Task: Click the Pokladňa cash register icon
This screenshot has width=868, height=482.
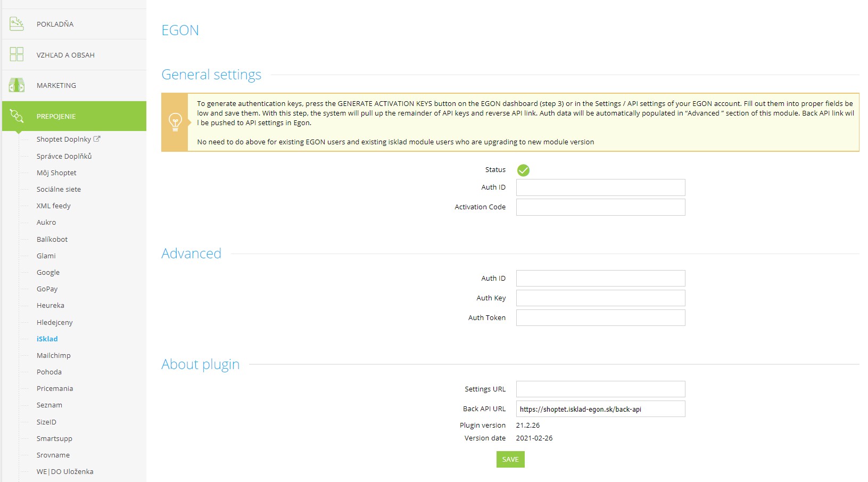Action: (16, 24)
